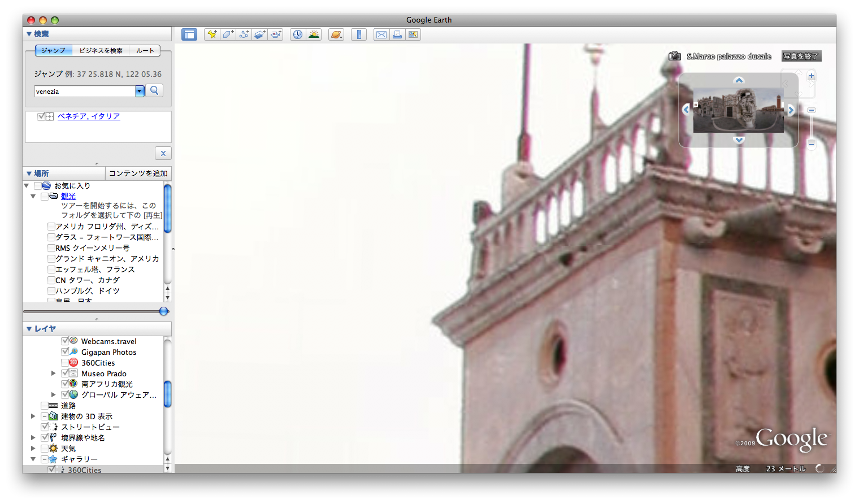Add a polygon from toolbar
The width and height of the screenshot is (859, 504).
point(228,34)
